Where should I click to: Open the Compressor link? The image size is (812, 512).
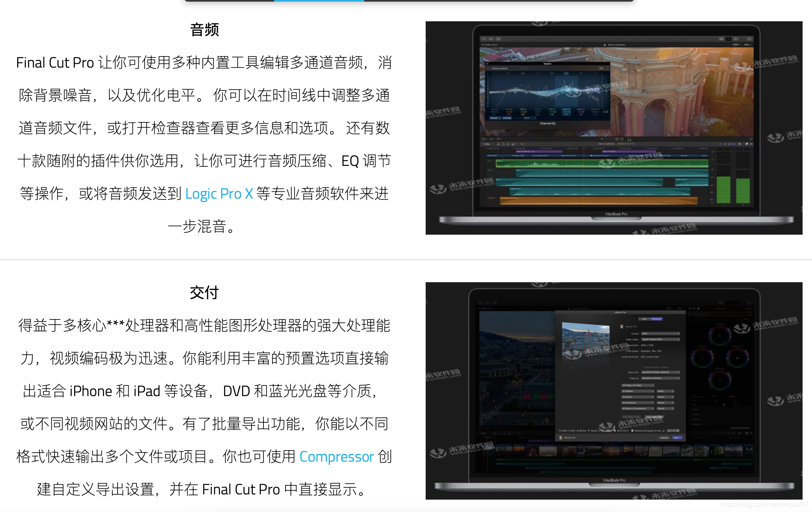pos(337,457)
